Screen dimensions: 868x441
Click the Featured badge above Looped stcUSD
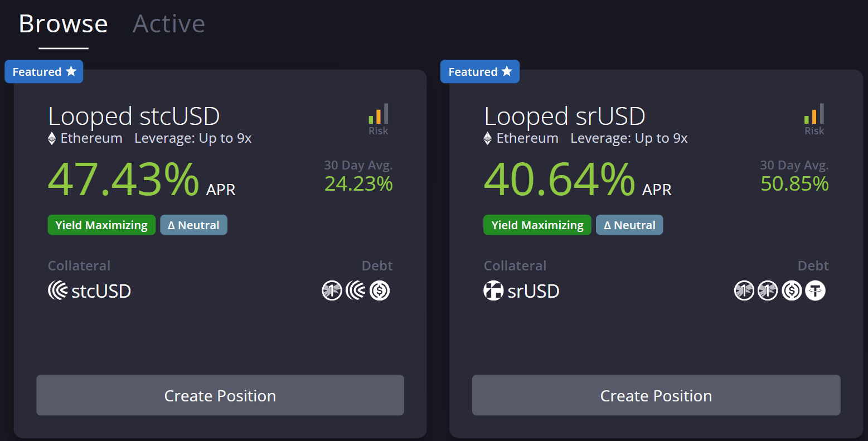[43, 72]
